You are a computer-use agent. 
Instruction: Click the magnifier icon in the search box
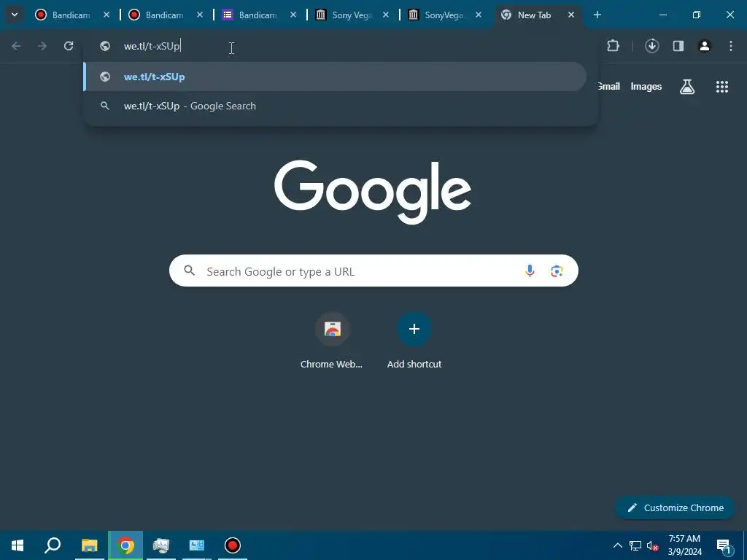click(190, 271)
